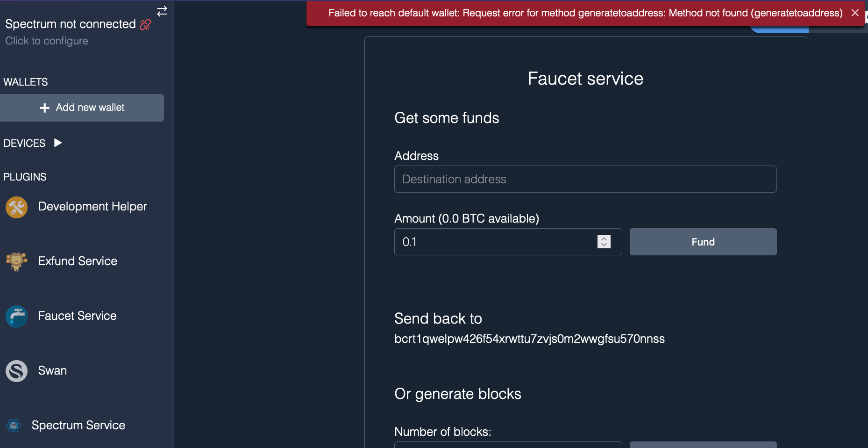Select the Faucet Service tap icon

(x=16, y=316)
